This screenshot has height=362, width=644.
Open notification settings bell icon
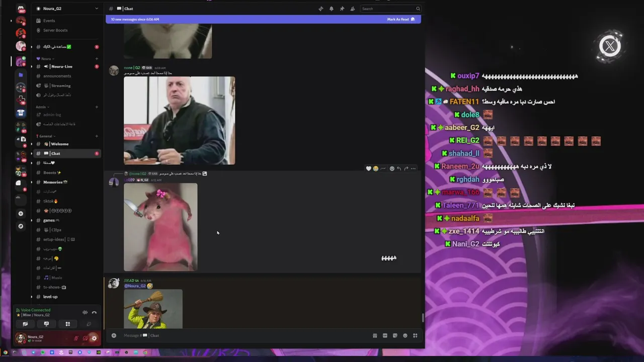click(x=331, y=9)
